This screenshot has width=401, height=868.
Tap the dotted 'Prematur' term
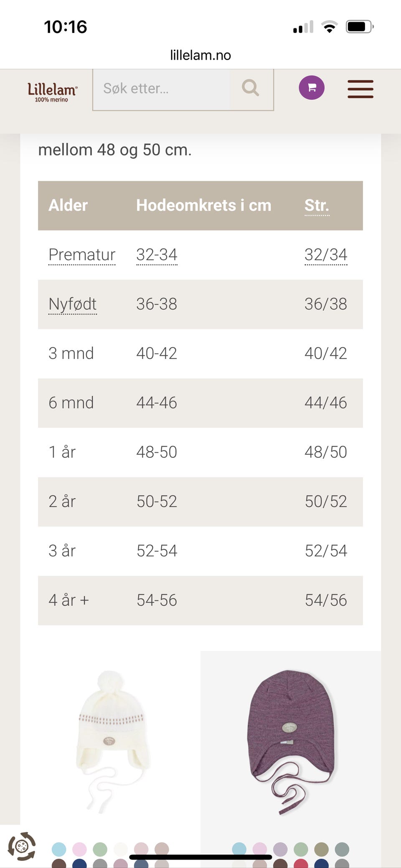tap(82, 255)
